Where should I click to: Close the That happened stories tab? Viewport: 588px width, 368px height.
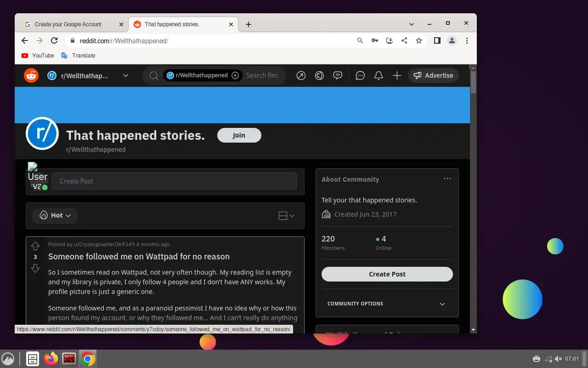(231, 24)
